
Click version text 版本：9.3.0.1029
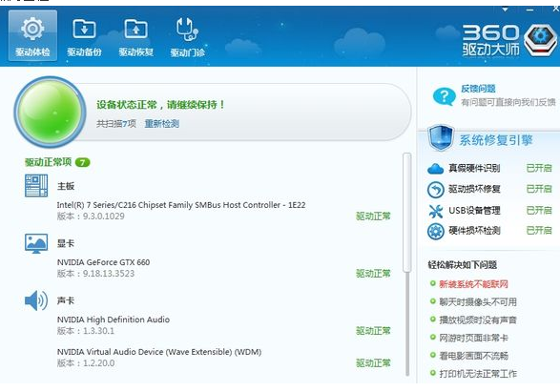91,217
